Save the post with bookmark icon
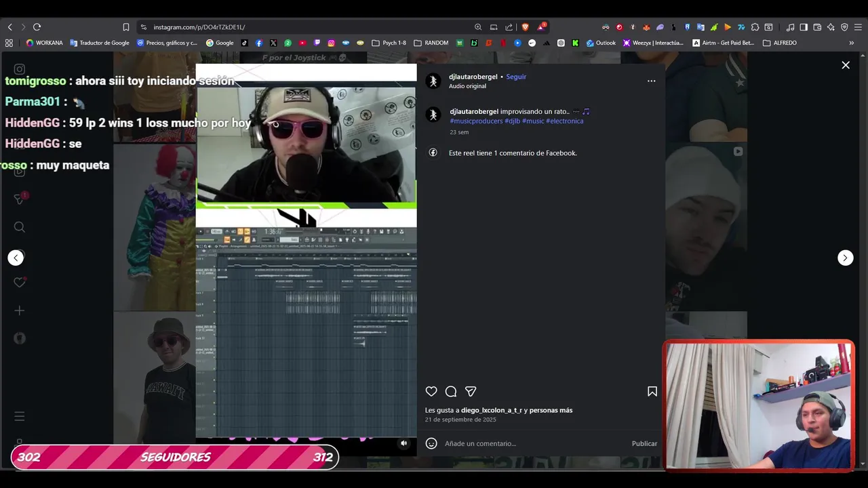 [652, 391]
